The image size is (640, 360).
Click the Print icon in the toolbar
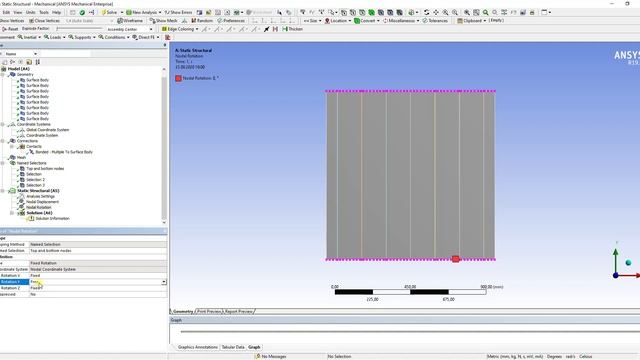532,12
